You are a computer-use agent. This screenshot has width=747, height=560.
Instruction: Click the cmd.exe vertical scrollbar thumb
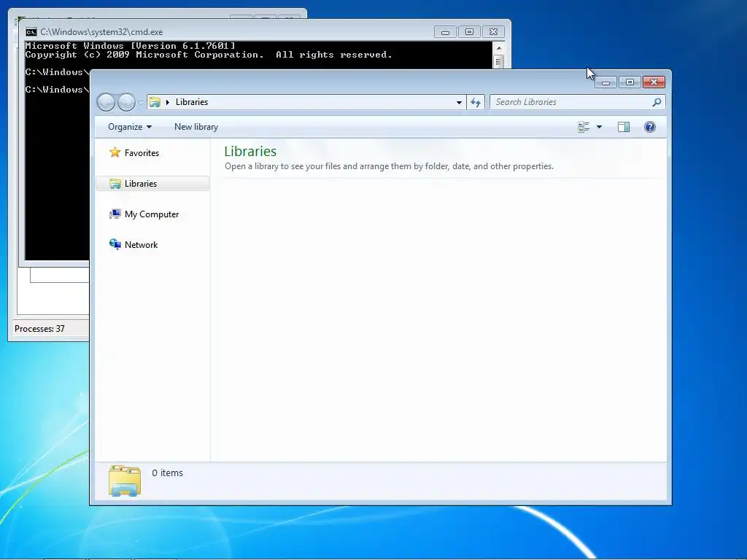coord(499,62)
